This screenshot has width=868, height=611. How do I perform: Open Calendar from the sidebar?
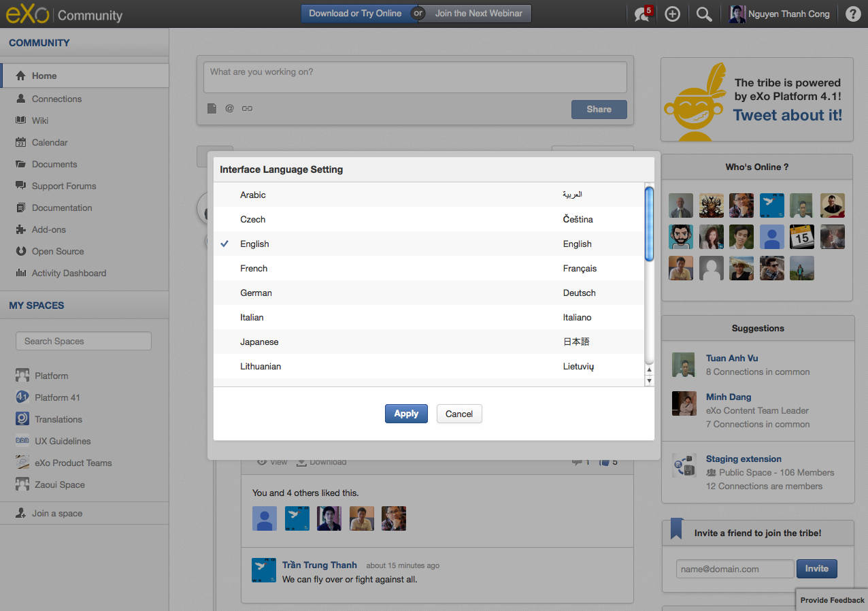[x=50, y=142]
